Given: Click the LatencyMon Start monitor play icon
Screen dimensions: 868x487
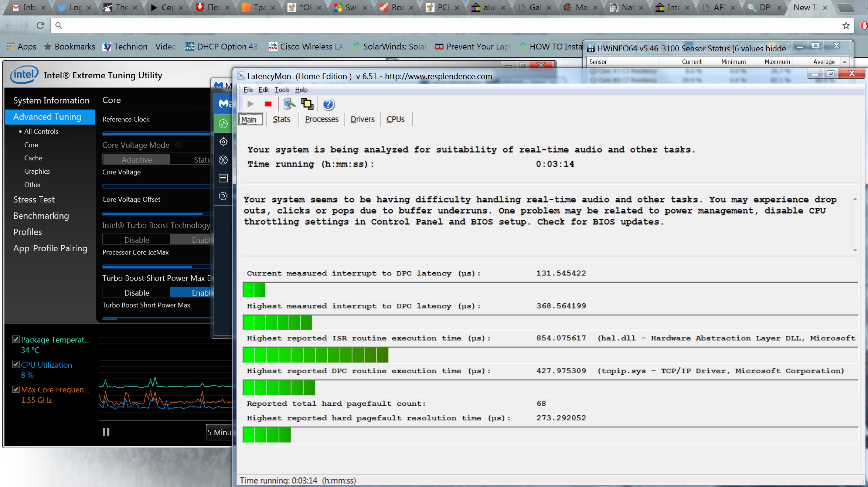Looking at the screenshot, I should pos(251,104).
